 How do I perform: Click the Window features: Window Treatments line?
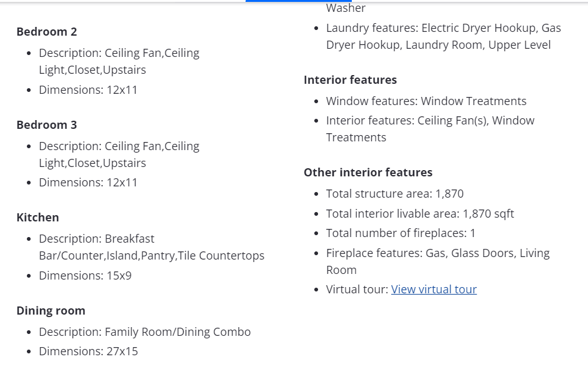[x=426, y=101]
